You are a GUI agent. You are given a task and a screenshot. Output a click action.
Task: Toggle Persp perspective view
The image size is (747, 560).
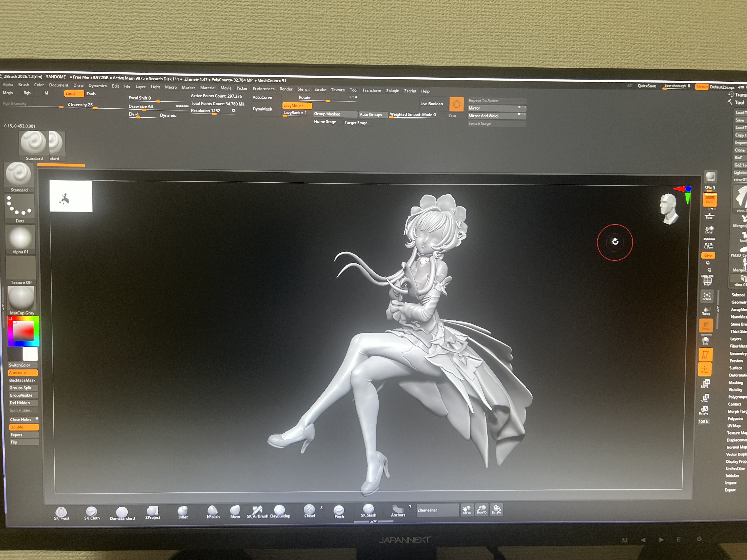click(710, 200)
